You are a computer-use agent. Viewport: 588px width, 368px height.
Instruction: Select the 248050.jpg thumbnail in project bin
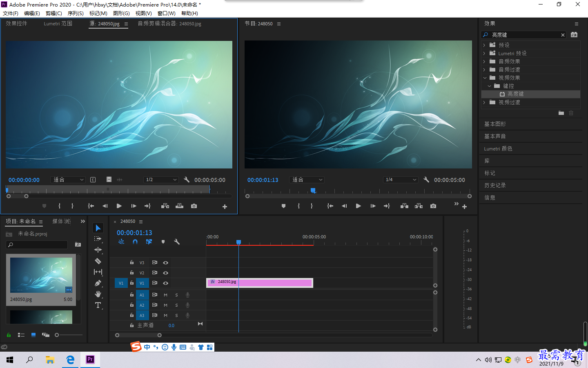41,275
